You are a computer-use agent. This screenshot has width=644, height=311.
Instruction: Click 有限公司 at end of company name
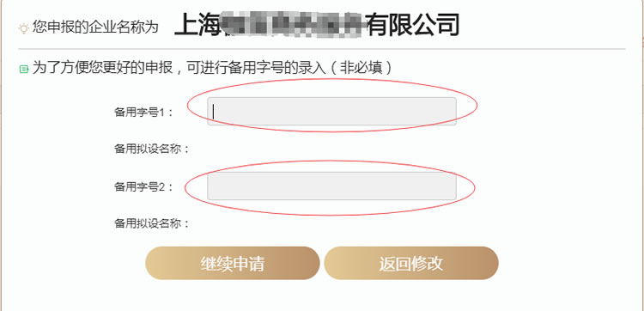(412, 25)
